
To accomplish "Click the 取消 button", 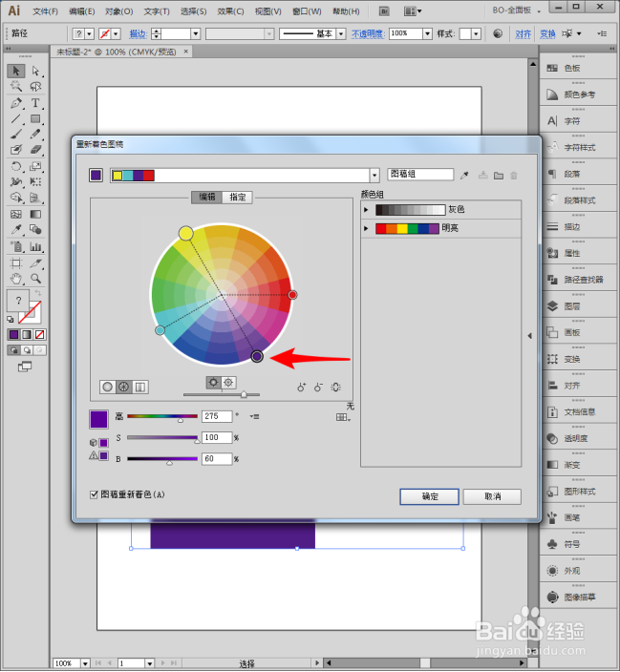I will coord(493,496).
